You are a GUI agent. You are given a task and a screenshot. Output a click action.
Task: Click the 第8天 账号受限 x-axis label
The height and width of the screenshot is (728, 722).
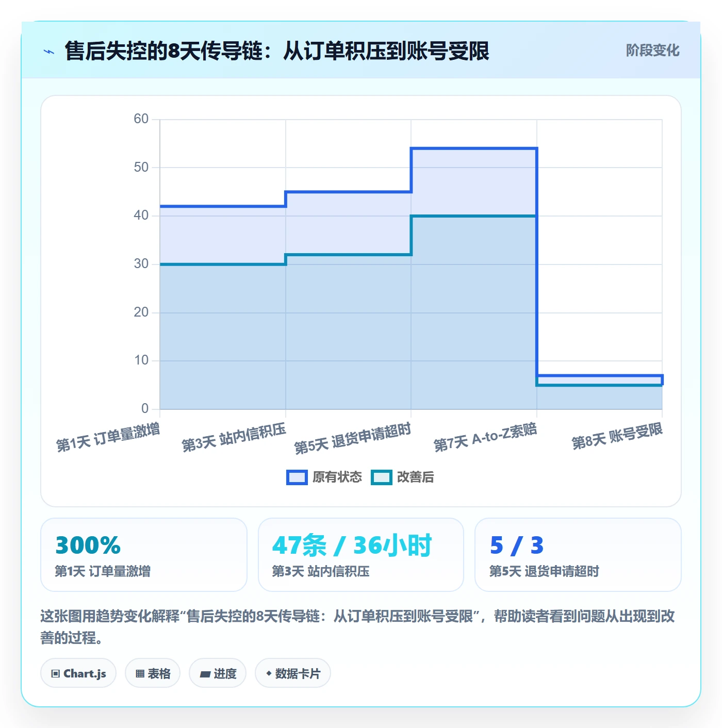pyautogui.click(x=617, y=436)
